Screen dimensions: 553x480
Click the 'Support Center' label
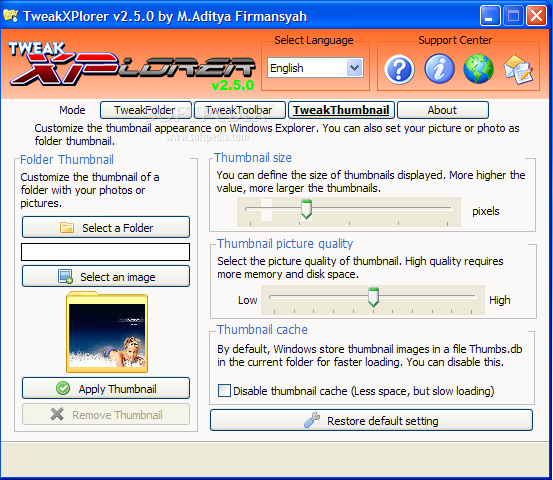click(455, 40)
